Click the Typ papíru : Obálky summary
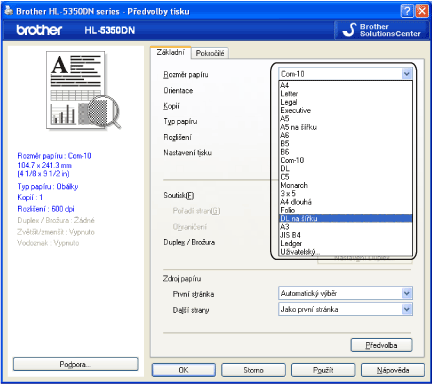This screenshot has width=433, height=384. click(48, 187)
